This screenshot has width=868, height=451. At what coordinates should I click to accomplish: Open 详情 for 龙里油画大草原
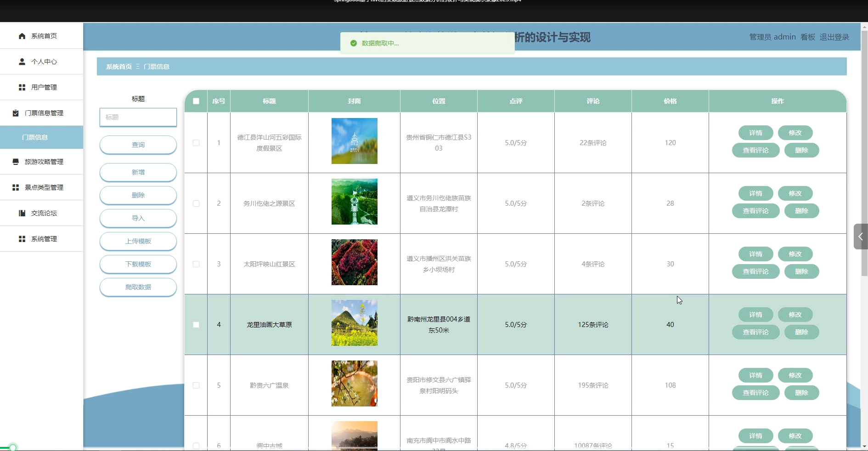[x=756, y=315]
